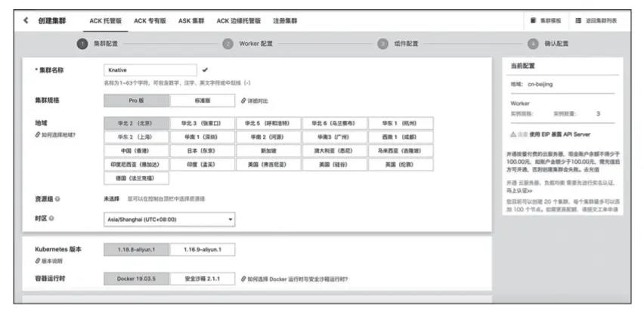The height and width of the screenshot is (311, 644).
Task: Select the 标准版 cluster spec
Action: click(203, 100)
